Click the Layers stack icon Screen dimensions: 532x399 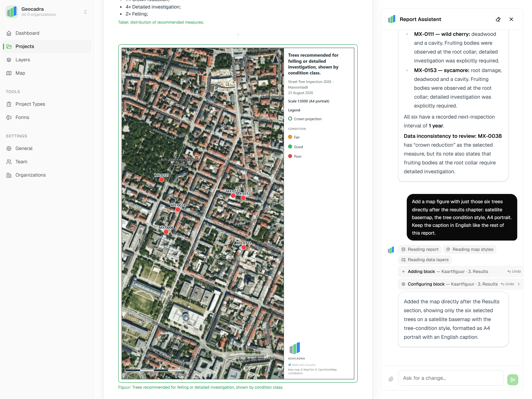[x=9, y=60]
